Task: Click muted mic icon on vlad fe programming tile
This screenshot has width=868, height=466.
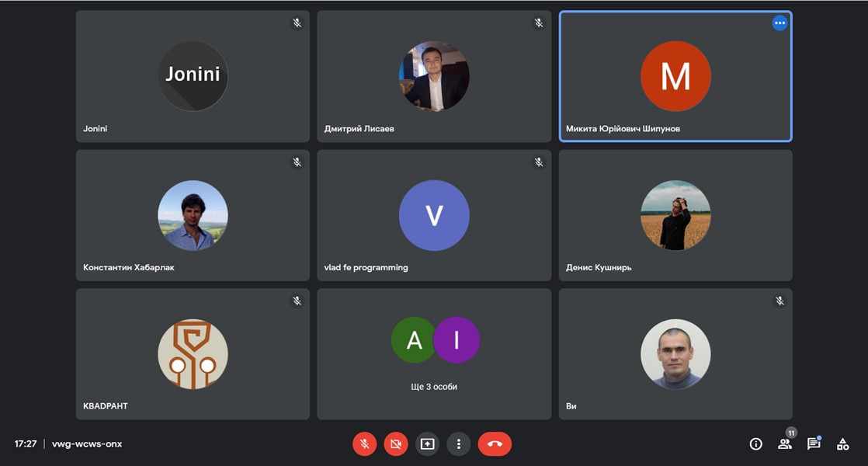Action: point(539,162)
